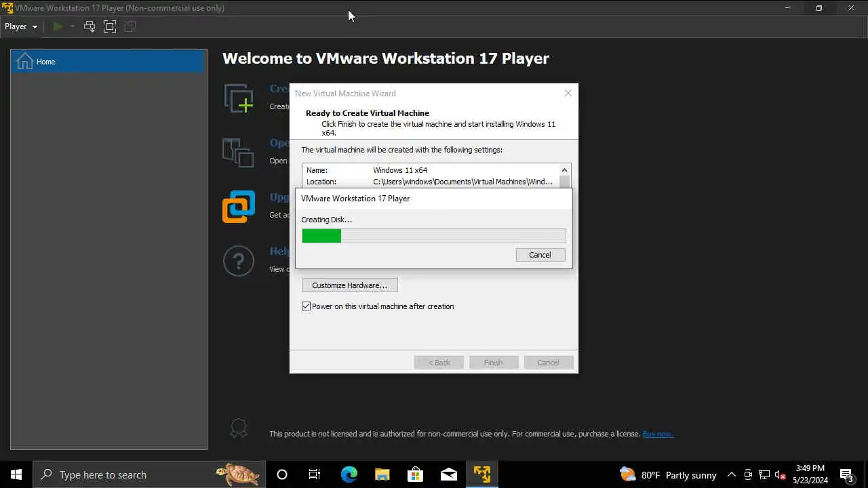Click the Creating Disk progress bar
The image size is (868, 488).
pyautogui.click(x=434, y=236)
